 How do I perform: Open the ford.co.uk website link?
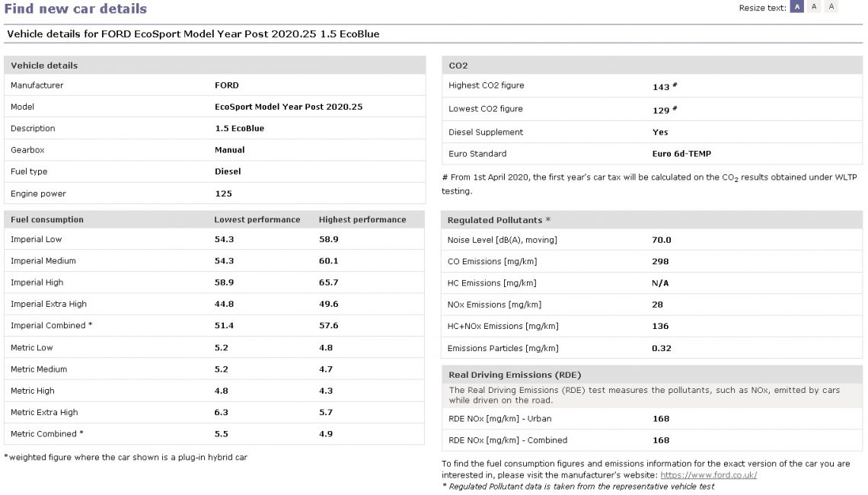point(708,475)
